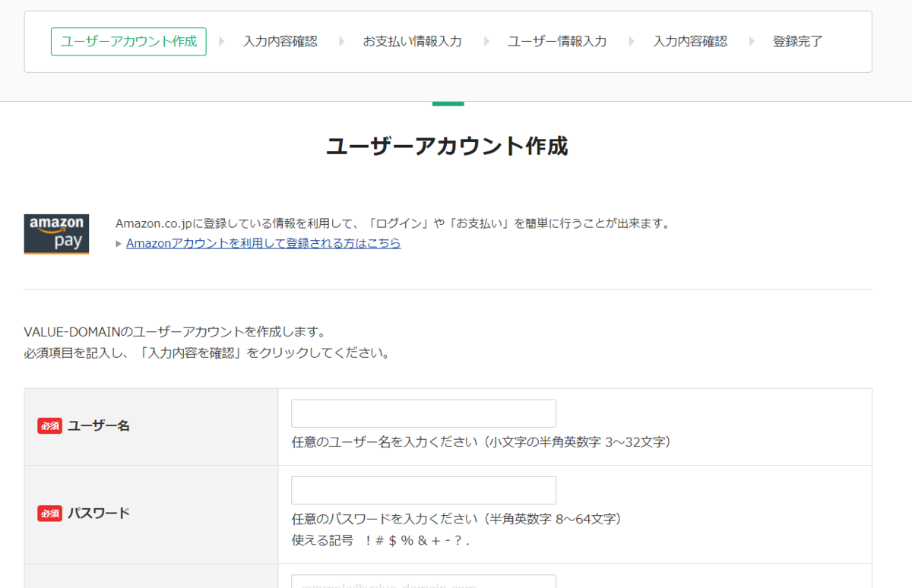Click the 必須 badge beside パスワード
912x588 pixels.
49,514
